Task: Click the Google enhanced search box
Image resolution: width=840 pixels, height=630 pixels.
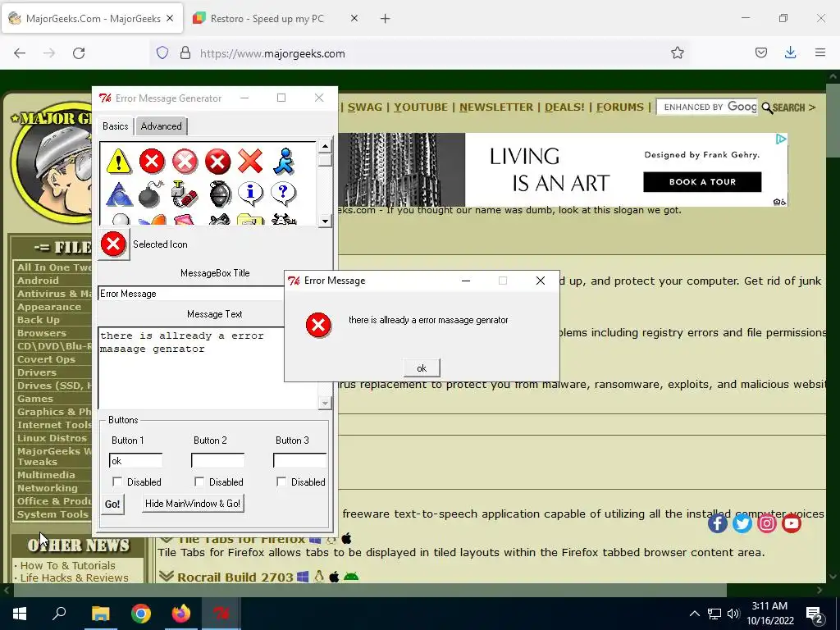Action: pyautogui.click(x=707, y=107)
